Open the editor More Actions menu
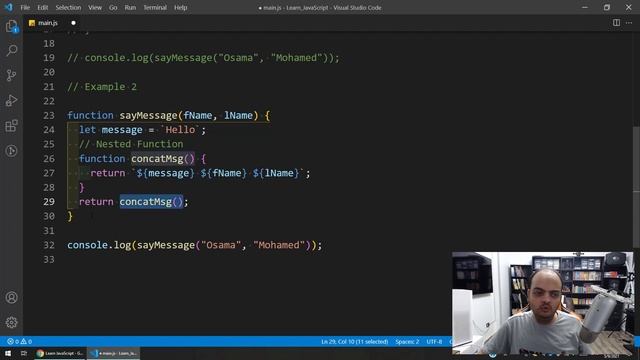This screenshot has height=360, width=640. 629,23
